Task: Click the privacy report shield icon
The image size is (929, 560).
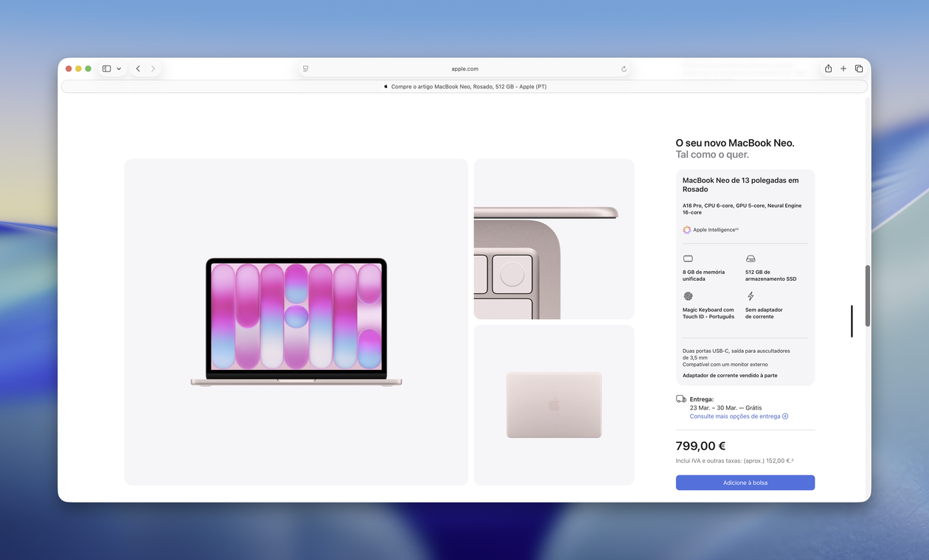Action: (305, 68)
